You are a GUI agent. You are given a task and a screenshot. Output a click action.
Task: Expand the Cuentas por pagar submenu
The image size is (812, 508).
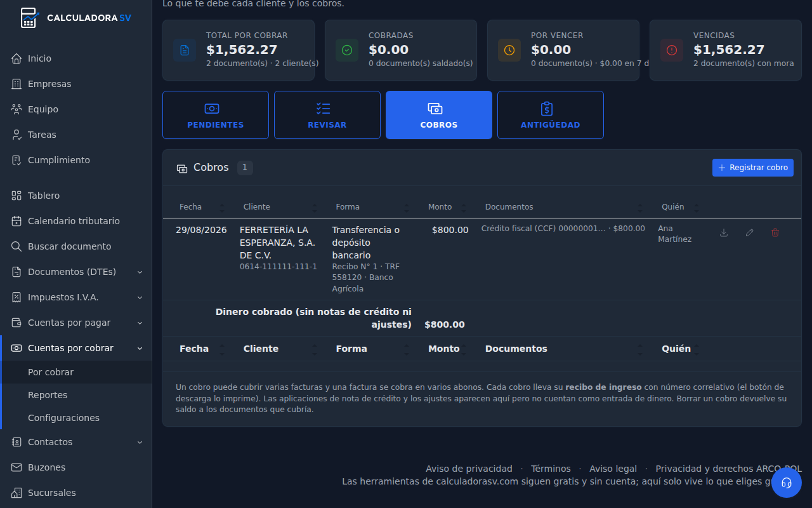click(x=76, y=323)
